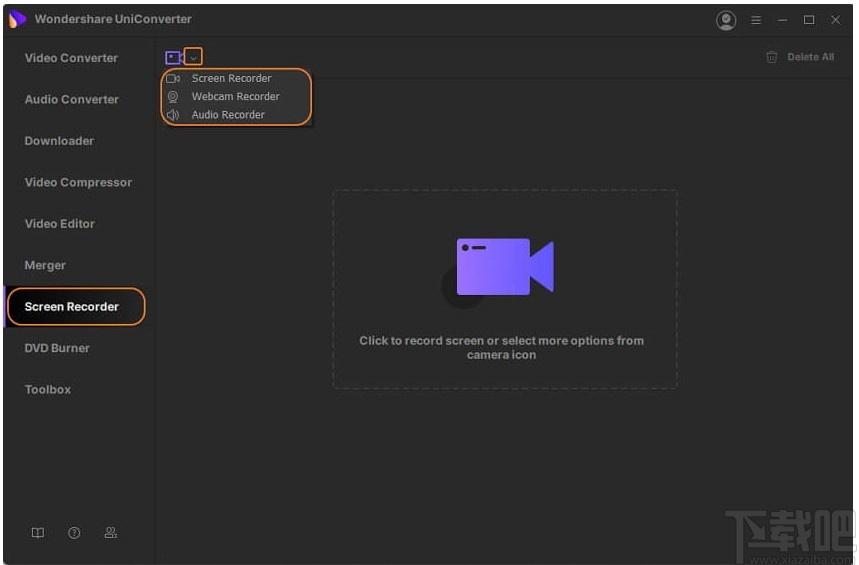Choose Webcam Recorder from the dropdown menu
Screen dimensions: 859x565
(236, 96)
